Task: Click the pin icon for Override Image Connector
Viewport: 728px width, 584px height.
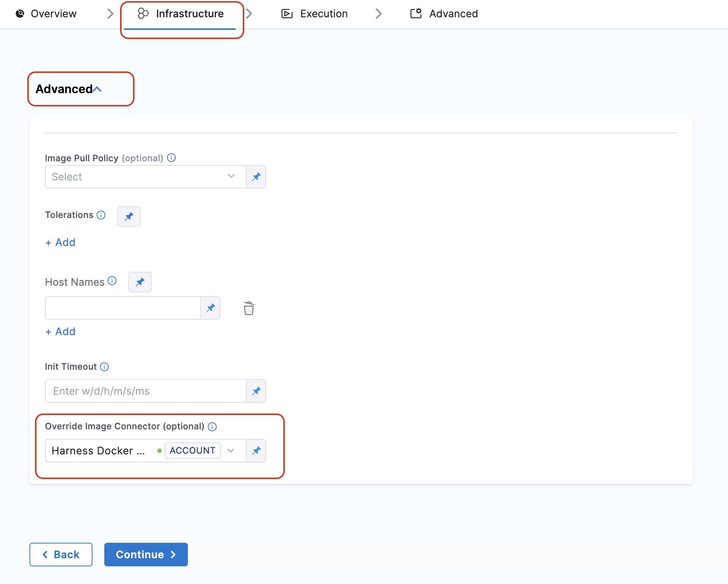Action: click(256, 451)
